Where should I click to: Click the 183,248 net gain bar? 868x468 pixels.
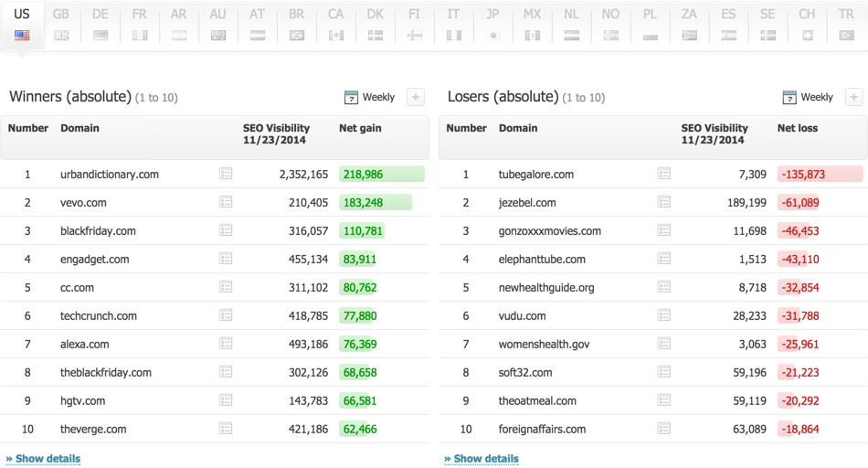(x=376, y=202)
